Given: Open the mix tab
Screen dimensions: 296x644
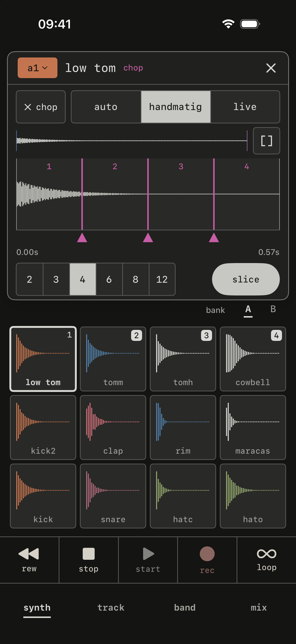Looking at the screenshot, I should point(259,607).
